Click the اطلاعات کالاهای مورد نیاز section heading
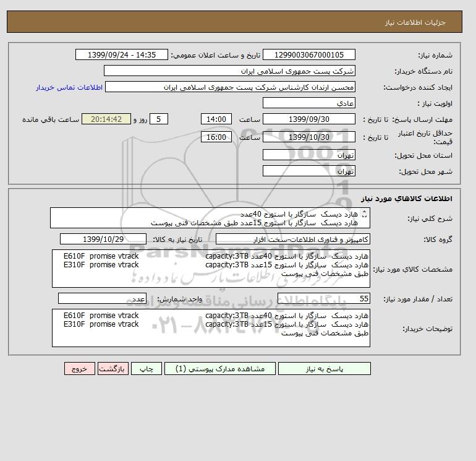Image resolution: width=476 pixels, height=461 pixels. pyautogui.click(x=407, y=199)
